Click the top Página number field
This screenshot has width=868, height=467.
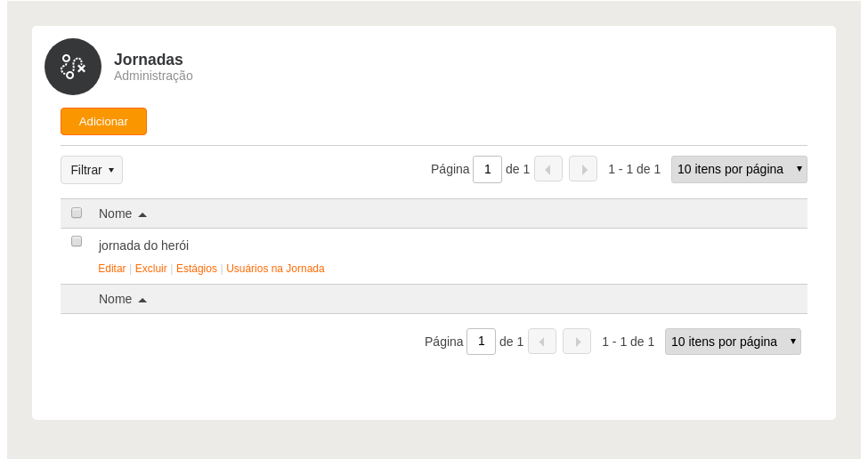coord(487,169)
